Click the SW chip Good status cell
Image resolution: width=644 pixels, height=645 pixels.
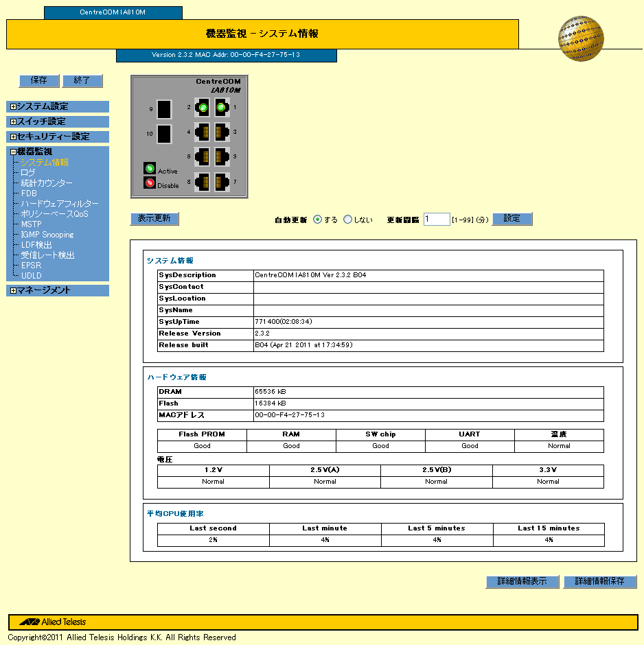tap(380, 446)
